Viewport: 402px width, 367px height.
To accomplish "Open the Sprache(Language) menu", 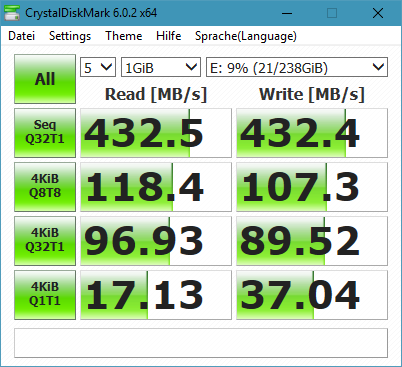I will [x=246, y=36].
